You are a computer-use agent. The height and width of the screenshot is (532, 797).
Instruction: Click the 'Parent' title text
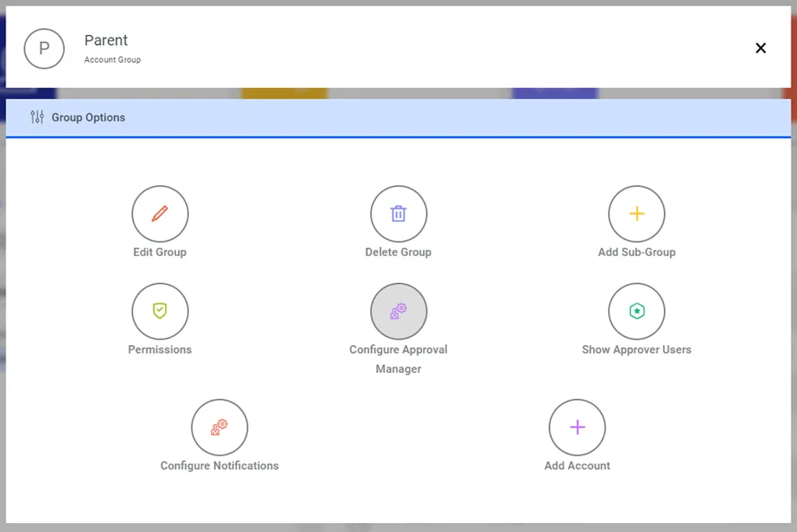[106, 40]
